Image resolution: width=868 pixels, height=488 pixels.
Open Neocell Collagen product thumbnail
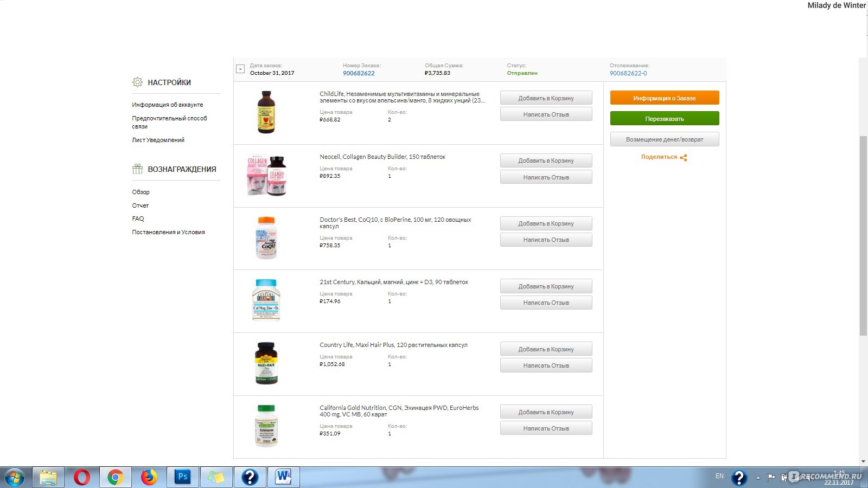[266, 176]
